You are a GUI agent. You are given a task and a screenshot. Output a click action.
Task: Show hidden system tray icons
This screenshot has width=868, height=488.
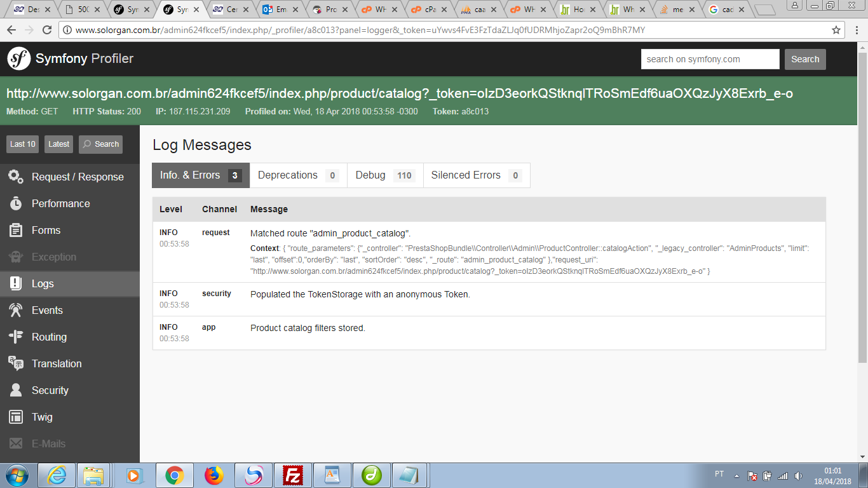(736, 475)
